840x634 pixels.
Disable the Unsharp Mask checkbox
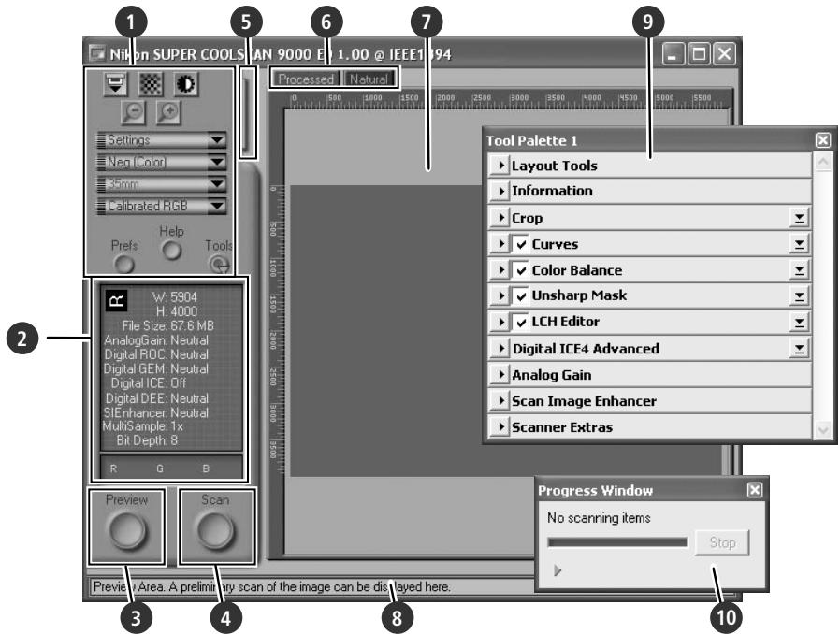pos(521,295)
